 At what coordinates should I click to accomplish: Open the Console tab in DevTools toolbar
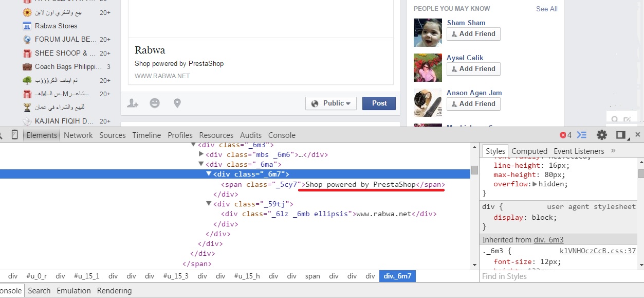pos(282,135)
